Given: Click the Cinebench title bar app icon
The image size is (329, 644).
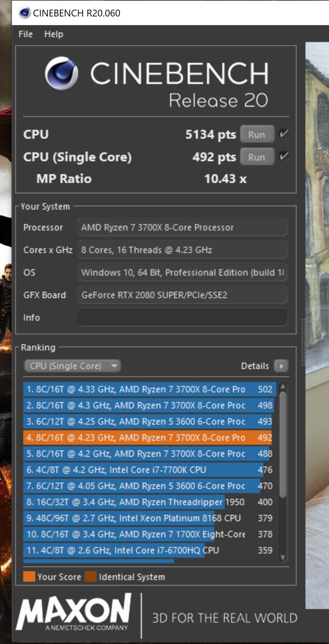Looking at the screenshot, I should (25, 13).
